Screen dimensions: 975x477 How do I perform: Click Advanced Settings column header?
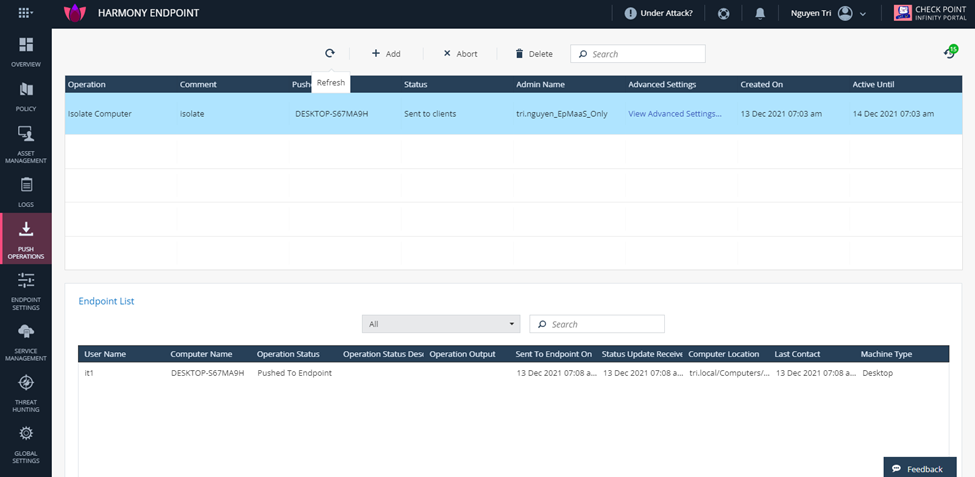[662, 85]
